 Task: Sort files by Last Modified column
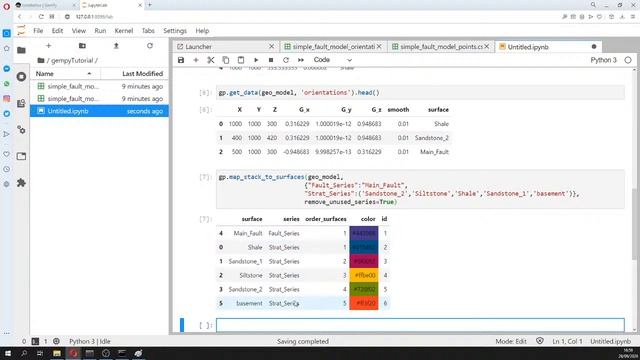coord(134,74)
